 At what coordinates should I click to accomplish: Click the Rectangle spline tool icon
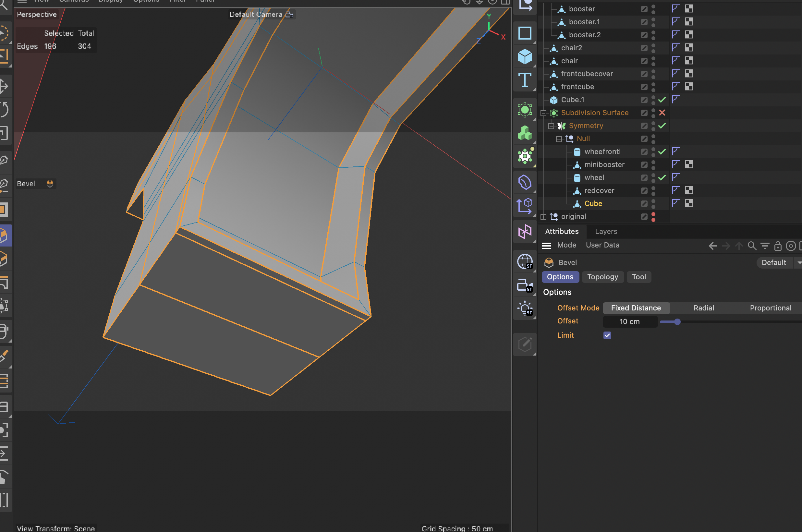pyautogui.click(x=525, y=33)
